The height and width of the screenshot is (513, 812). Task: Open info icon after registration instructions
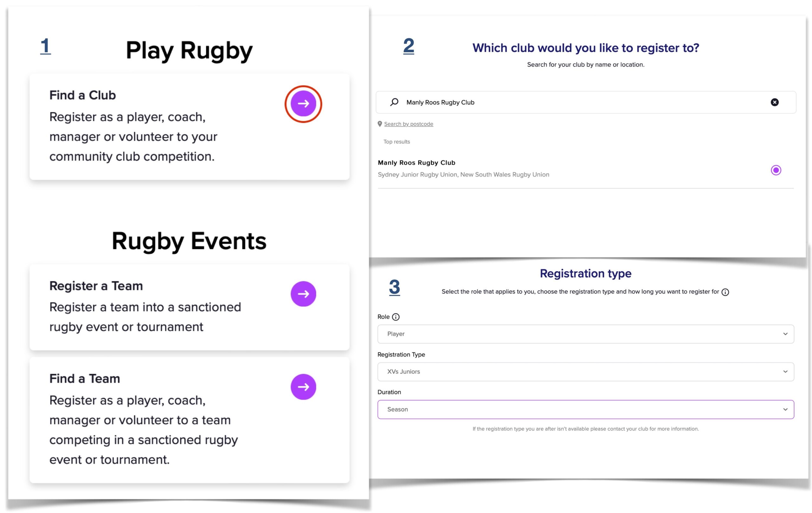(x=725, y=292)
